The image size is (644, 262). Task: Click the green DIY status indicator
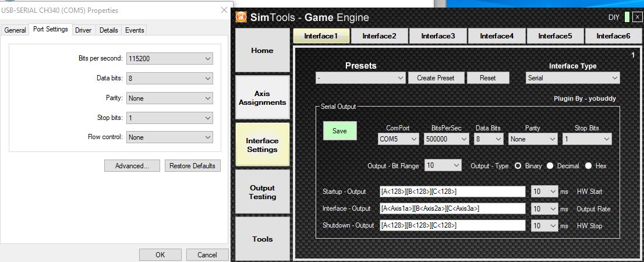pyautogui.click(x=627, y=17)
